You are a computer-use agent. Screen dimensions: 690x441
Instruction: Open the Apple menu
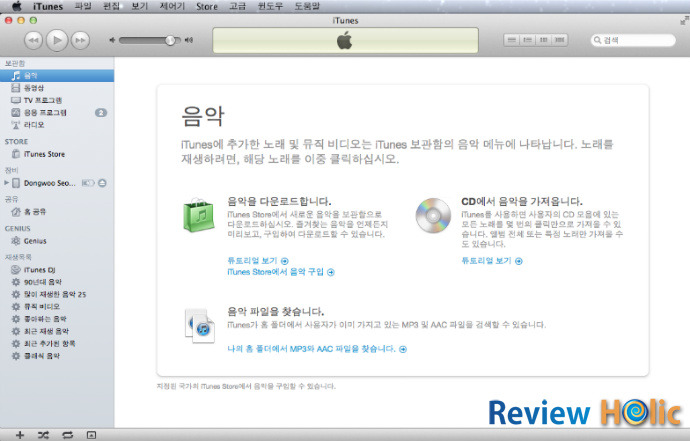click(16, 6)
